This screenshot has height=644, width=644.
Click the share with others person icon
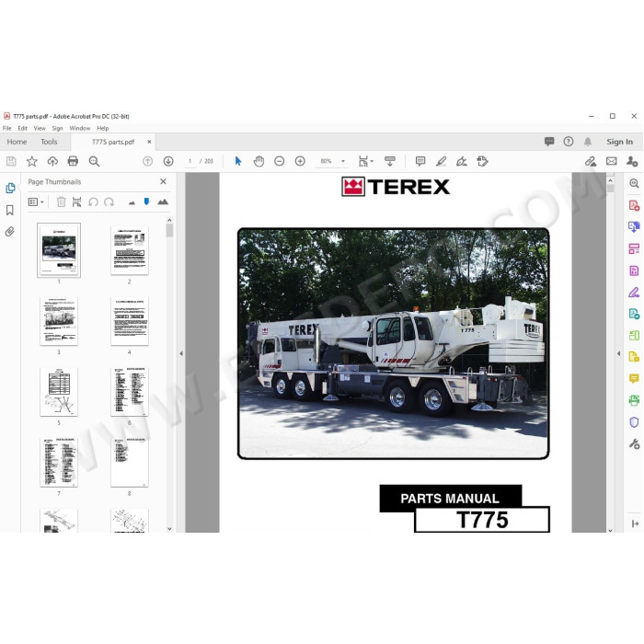(632, 161)
